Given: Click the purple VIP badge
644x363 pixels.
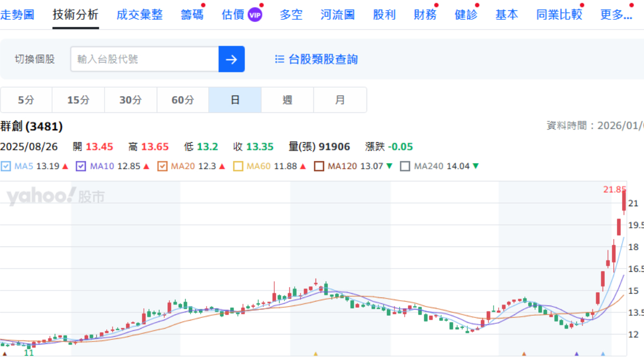Looking at the screenshot, I should point(255,15).
